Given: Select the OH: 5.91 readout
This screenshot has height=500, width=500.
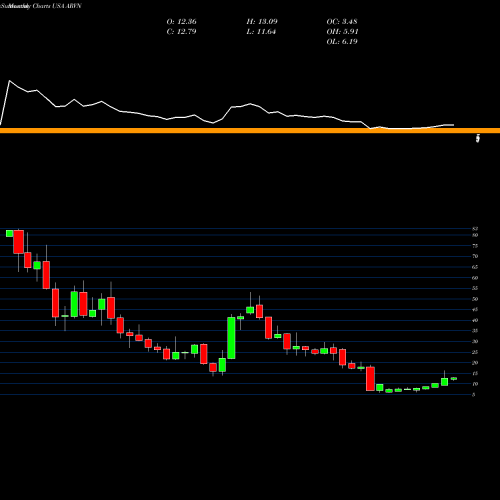Looking at the screenshot, I should pyautogui.click(x=342, y=32).
